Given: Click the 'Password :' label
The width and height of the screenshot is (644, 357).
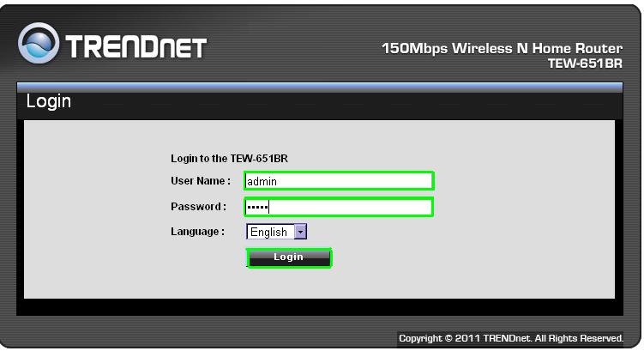Looking at the screenshot, I should click(x=198, y=207).
